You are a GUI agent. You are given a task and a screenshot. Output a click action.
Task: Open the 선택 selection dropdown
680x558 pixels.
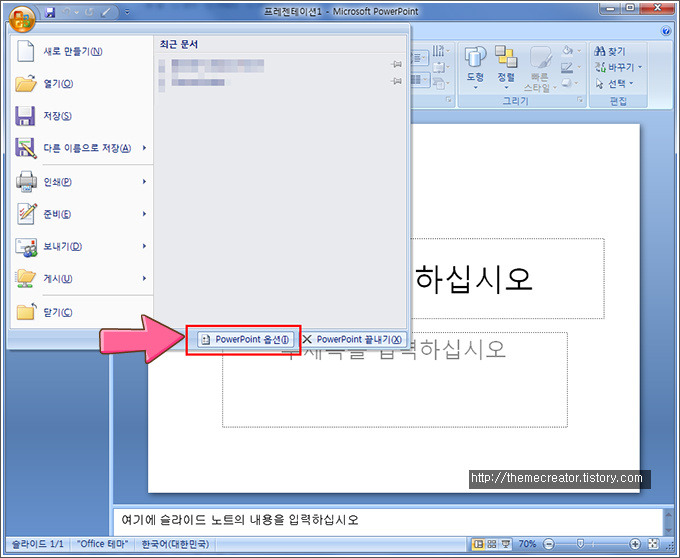click(x=615, y=83)
